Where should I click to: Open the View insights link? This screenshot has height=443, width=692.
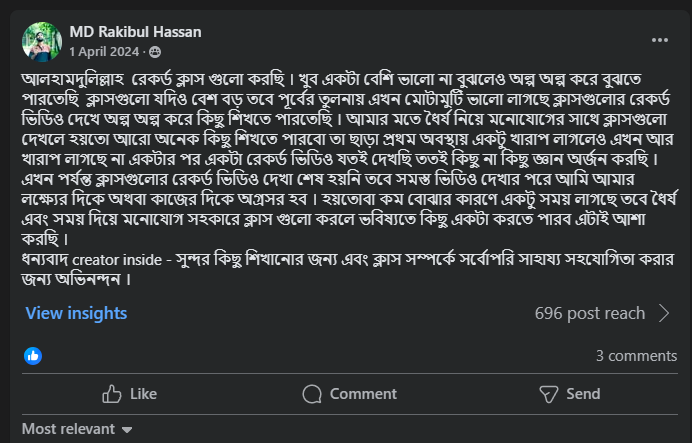coord(76,313)
